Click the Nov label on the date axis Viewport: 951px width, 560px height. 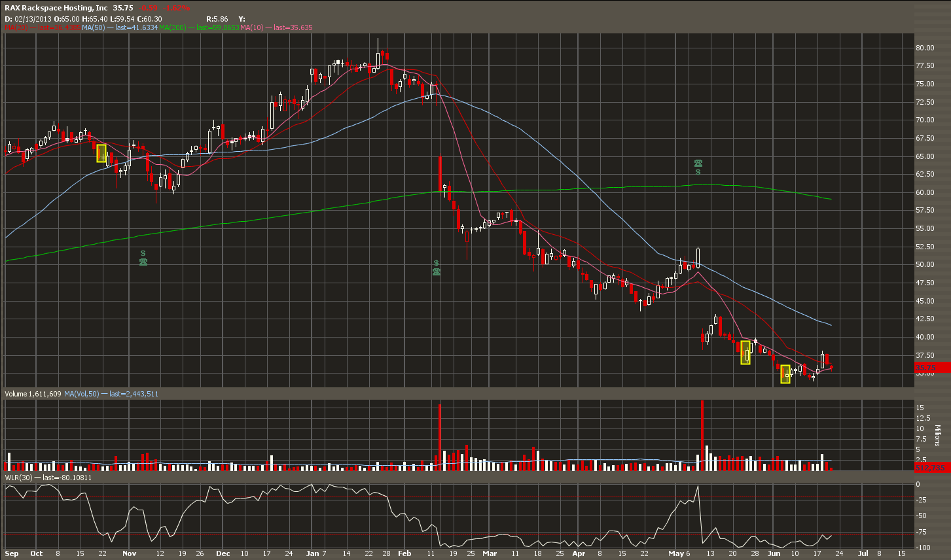click(x=129, y=553)
